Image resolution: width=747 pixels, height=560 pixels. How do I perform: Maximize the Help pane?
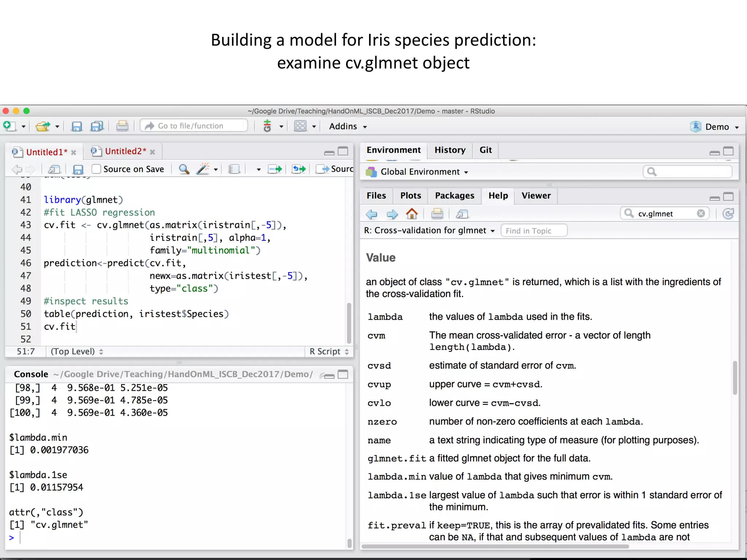pos(728,197)
